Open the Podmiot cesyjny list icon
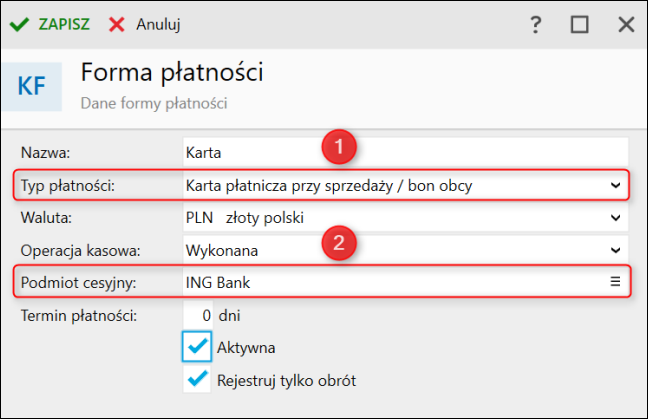This screenshot has width=648, height=419. (x=615, y=282)
